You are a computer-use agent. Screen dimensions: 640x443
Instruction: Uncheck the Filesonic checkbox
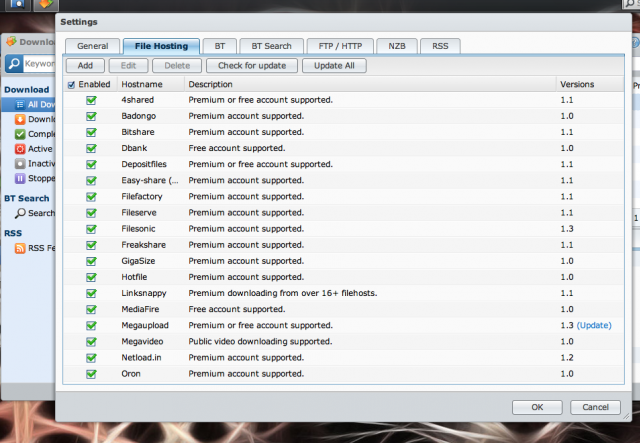[91, 229]
